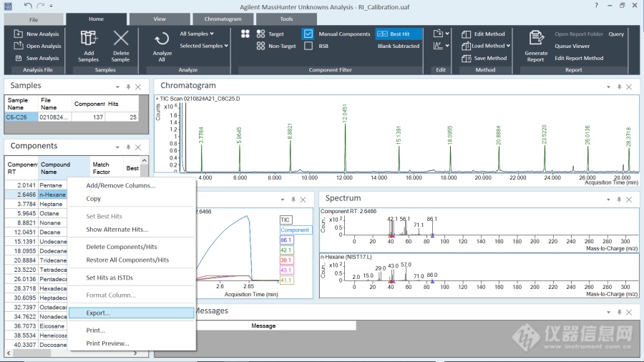
Task: Click the Edit Method icon
Action: (x=466, y=34)
